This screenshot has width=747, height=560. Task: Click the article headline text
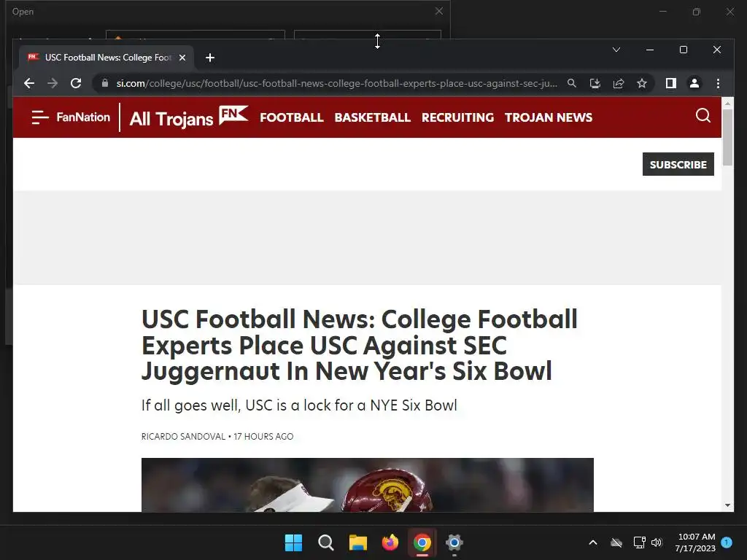[359, 345]
